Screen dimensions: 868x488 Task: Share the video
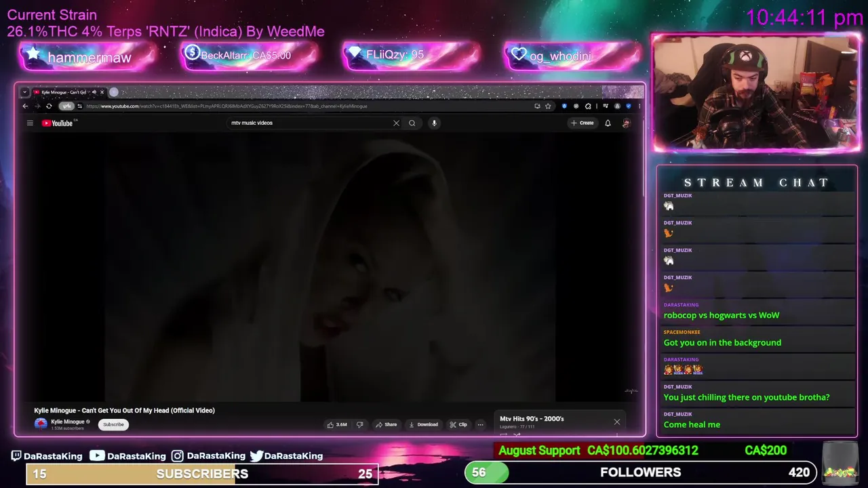point(387,424)
